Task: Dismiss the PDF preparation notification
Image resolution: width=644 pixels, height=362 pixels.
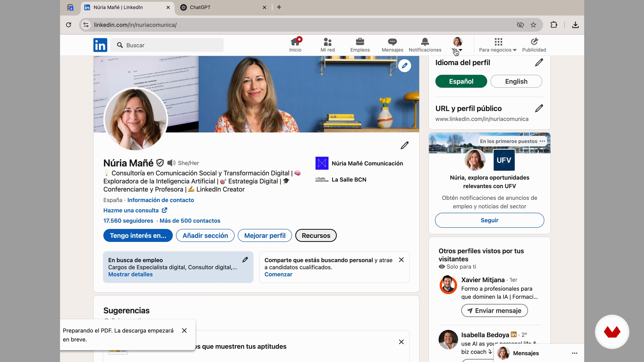Action: point(184,330)
